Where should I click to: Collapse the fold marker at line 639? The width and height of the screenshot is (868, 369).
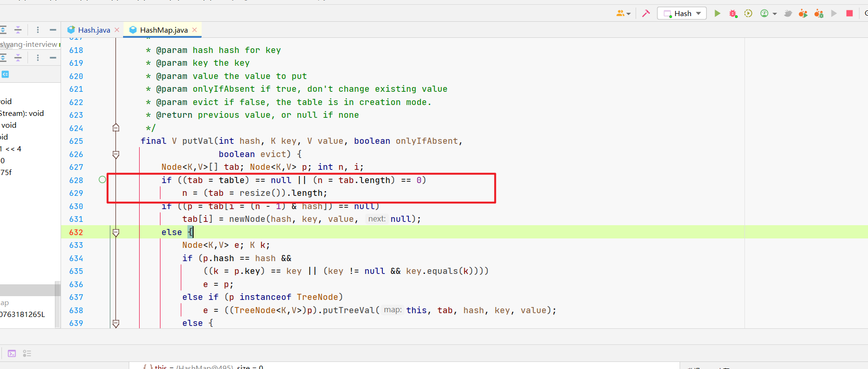point(116,323)
